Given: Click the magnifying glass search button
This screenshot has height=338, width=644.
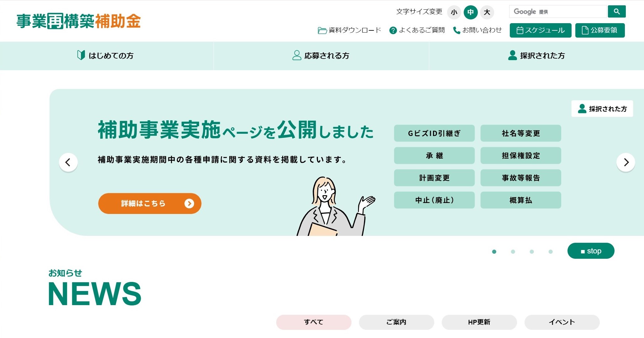Looking at the screenshot, I should coord(616,12).
